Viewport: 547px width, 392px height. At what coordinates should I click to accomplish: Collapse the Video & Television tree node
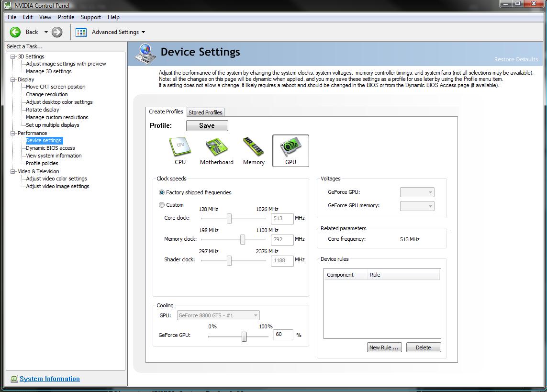tap(13, 171)
